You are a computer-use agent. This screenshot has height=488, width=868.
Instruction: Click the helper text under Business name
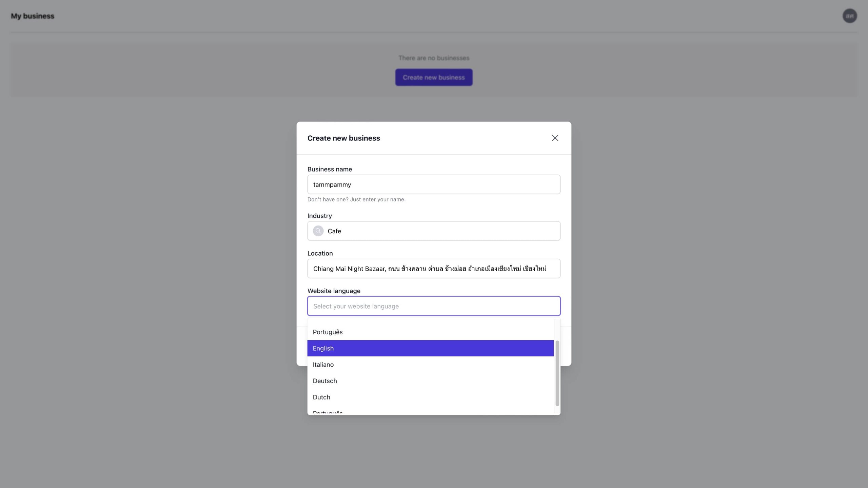[x=356, y=199]
